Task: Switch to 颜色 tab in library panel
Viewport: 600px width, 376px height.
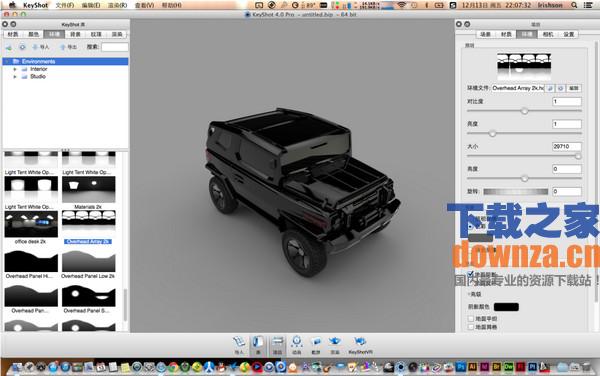Action: 33,34
